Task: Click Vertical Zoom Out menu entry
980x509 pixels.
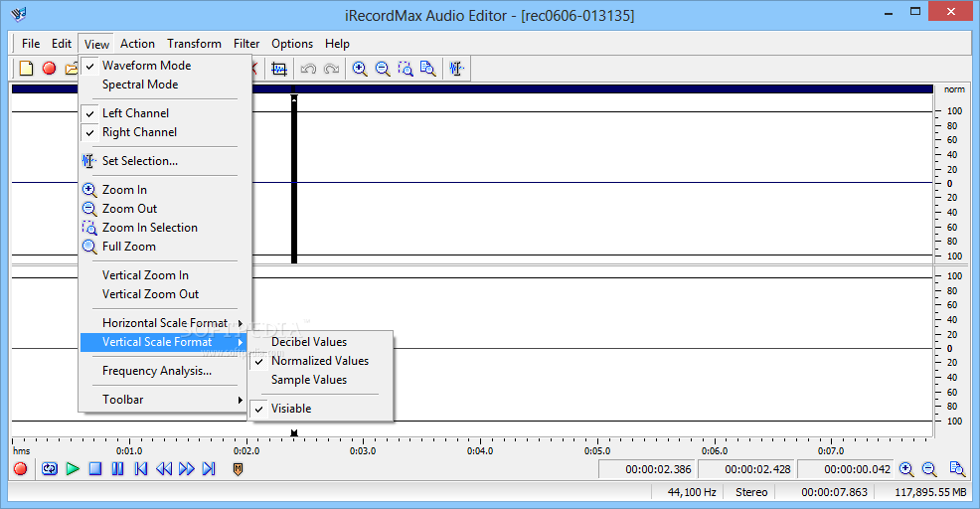Action: click(x=165, y=294)
